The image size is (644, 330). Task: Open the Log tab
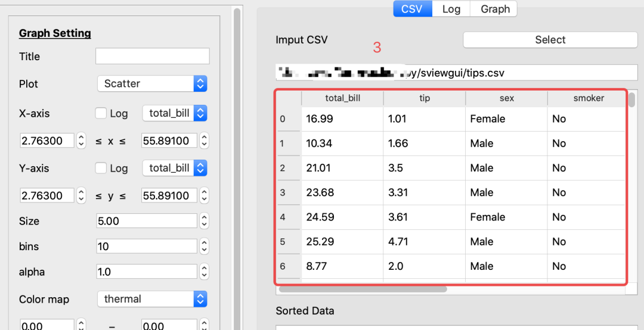[x=451, y=9]
